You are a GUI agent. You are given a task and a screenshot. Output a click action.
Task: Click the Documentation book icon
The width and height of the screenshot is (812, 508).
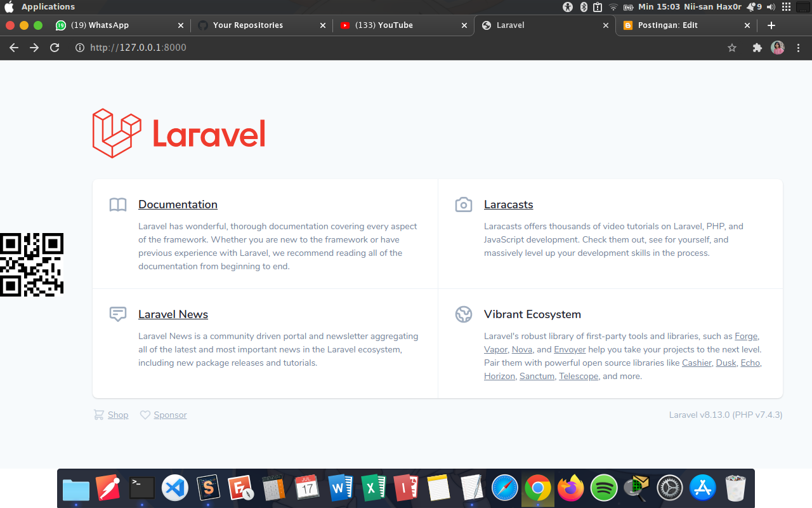[118, 204]
